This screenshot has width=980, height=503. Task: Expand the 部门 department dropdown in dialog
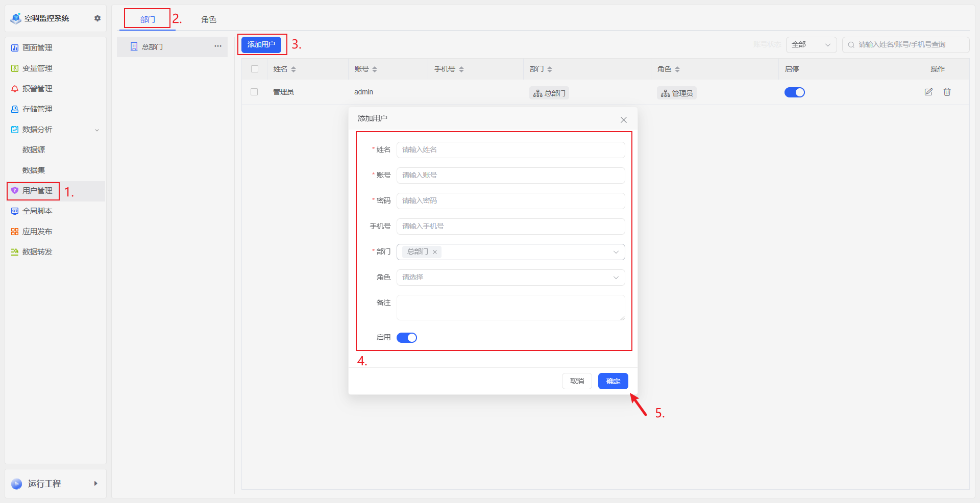click(x=616, y=251)
